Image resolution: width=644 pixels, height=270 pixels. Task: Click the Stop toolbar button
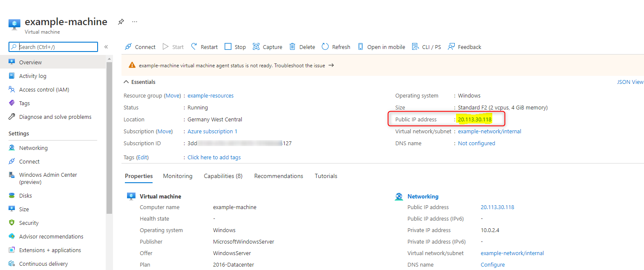click(x=235, y=47)
